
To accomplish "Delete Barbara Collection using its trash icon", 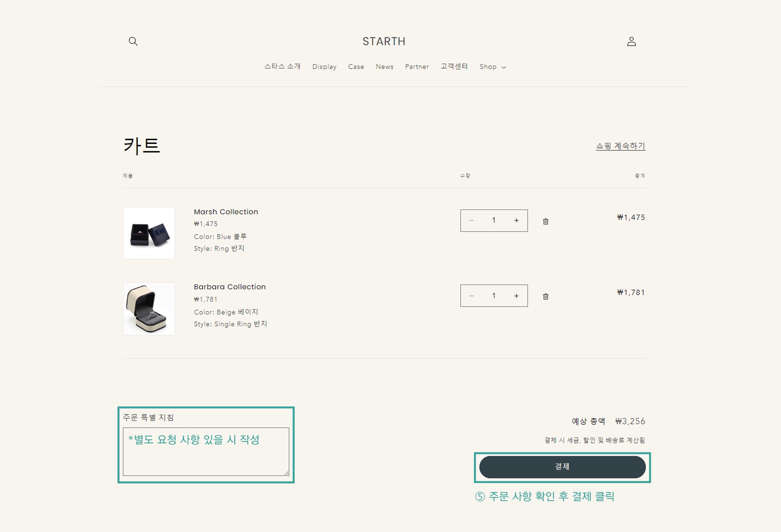I will [x=546, y=297].
